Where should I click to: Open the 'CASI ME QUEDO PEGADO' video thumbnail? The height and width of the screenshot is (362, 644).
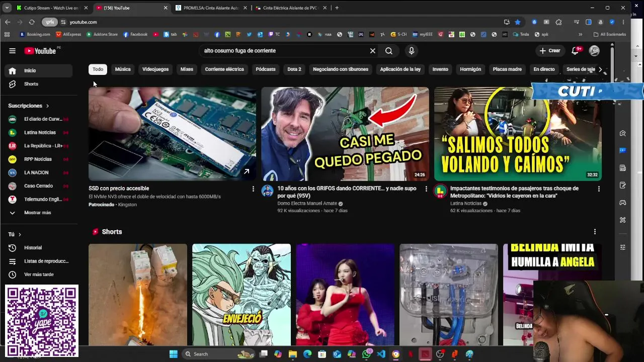coord(345,134)
